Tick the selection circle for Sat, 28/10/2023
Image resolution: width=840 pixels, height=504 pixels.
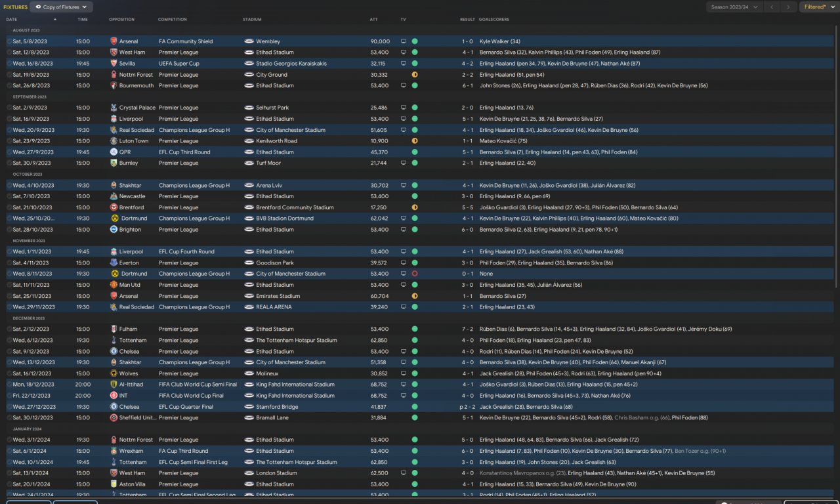[x=9, y=230]
